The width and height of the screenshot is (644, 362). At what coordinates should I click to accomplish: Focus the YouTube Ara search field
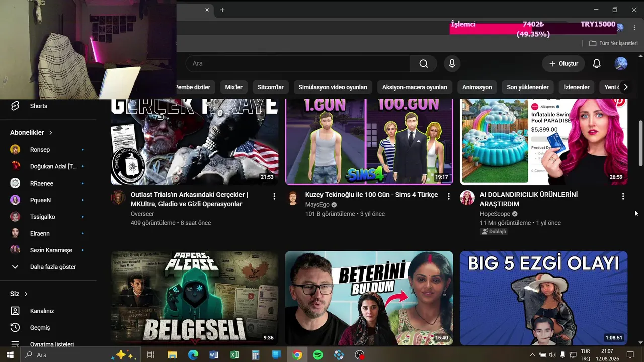298,63
